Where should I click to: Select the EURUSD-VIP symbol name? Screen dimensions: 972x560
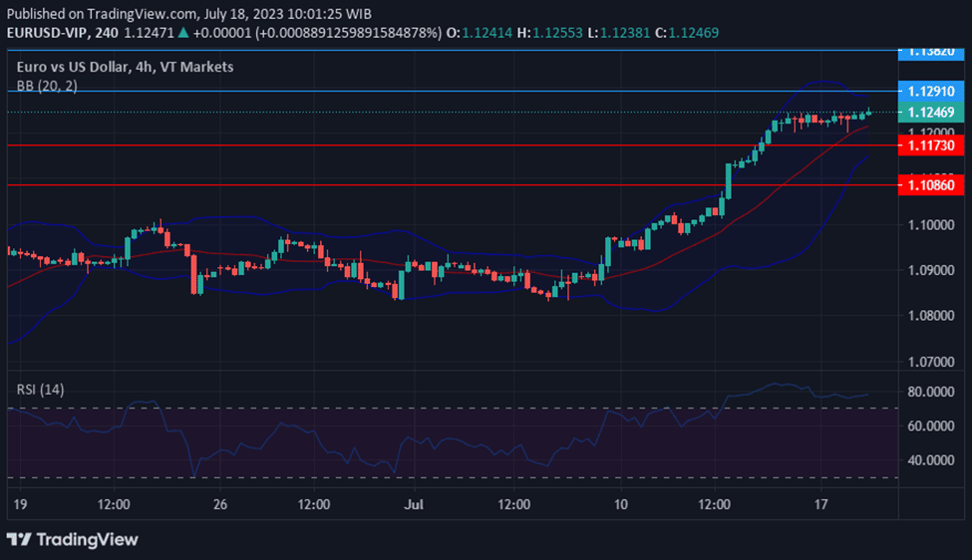pyautogui.click(x=48, y=33)
